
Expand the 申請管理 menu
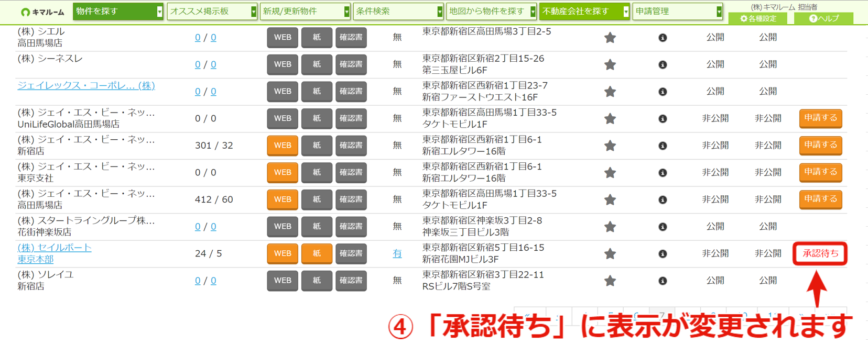click(x=678, y=12)
